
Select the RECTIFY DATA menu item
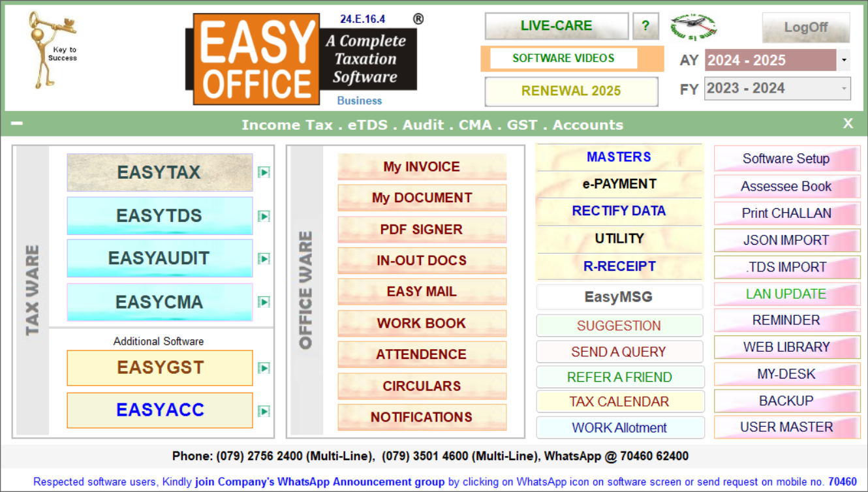coord(619,211)
